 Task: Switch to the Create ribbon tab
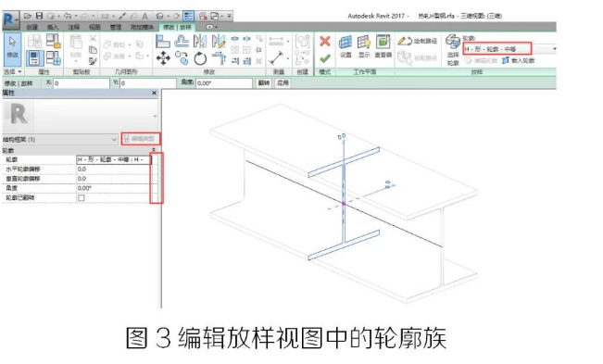coord(31,27)
